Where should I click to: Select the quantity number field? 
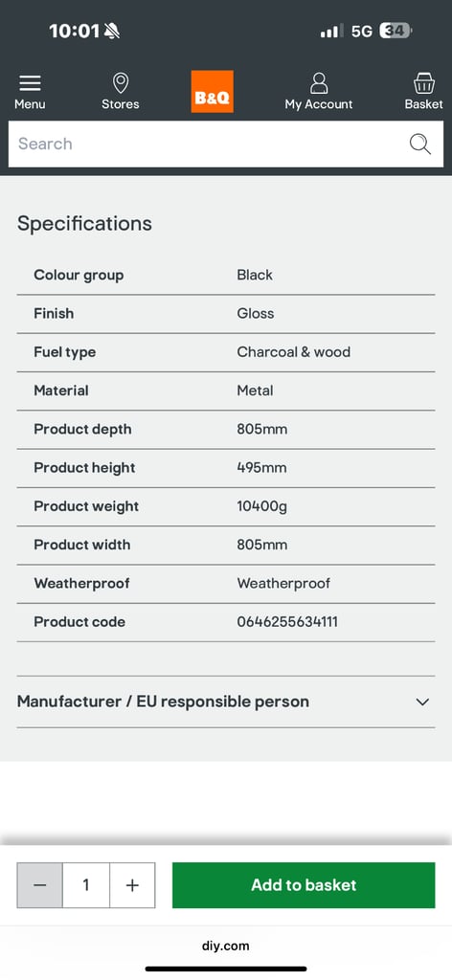85,885
